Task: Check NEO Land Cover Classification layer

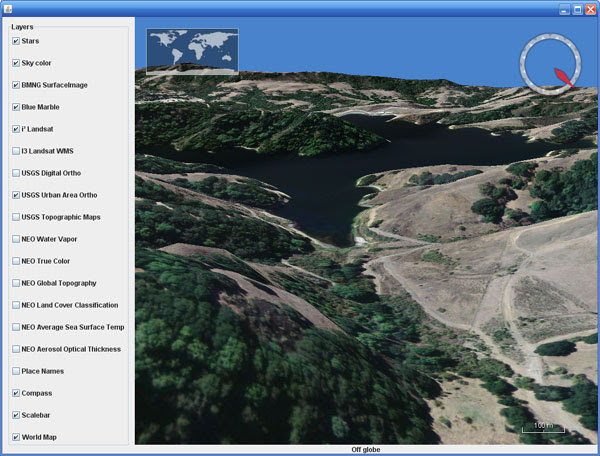Action: pos(16,305)
